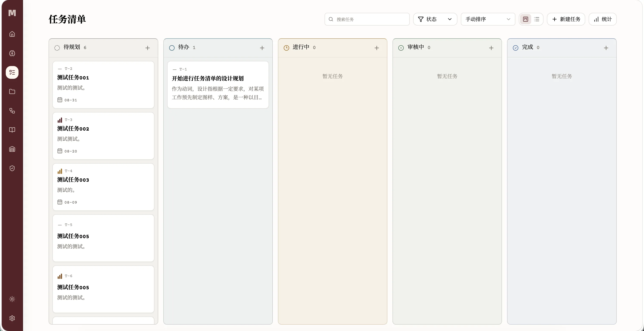The width and height of the screenshot is (644, 331).
Task: Click the no-priority dash on T-5
Action: point(60,225)
